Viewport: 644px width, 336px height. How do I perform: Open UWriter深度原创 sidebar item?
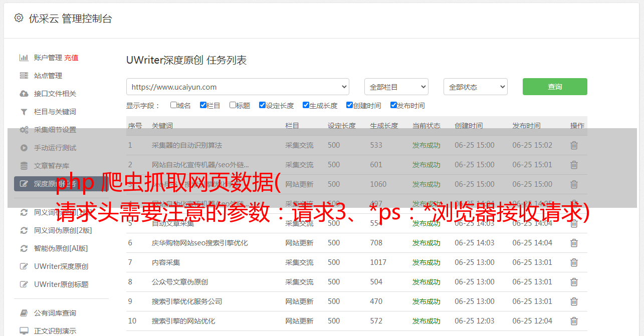[61, 266]
